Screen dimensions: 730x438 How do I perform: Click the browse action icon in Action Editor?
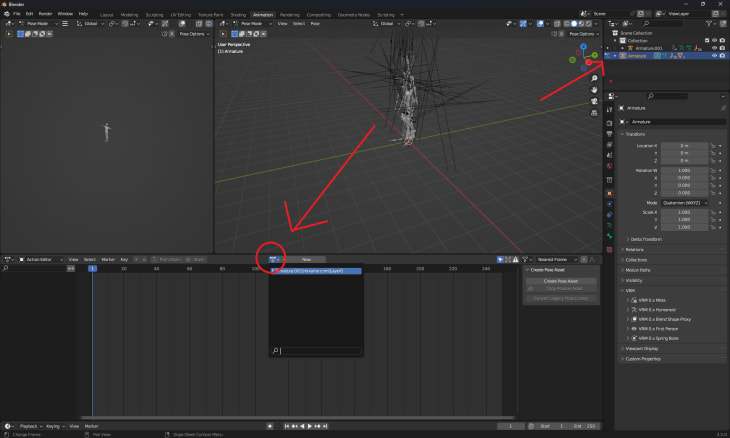[x=273, y=258]
